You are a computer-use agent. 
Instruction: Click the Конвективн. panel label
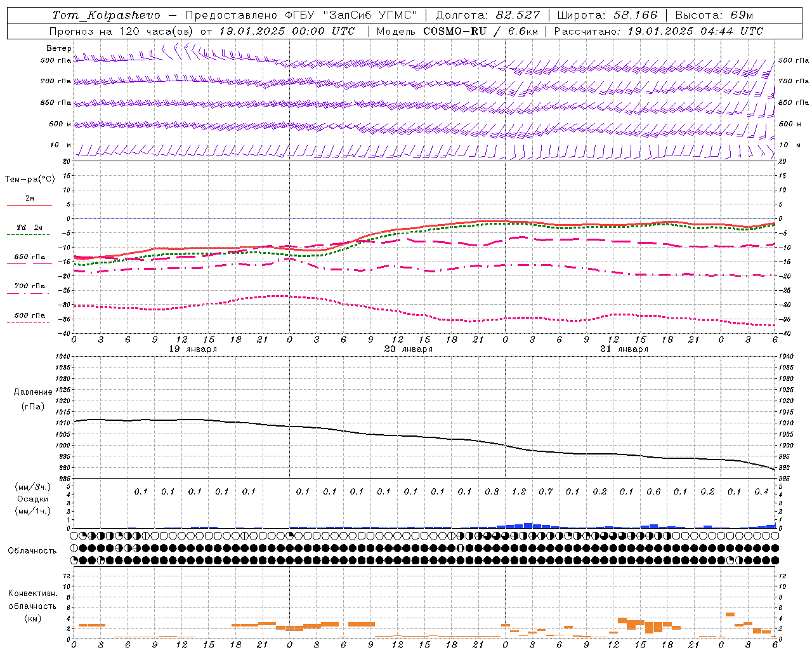click(x=33, y=594)
